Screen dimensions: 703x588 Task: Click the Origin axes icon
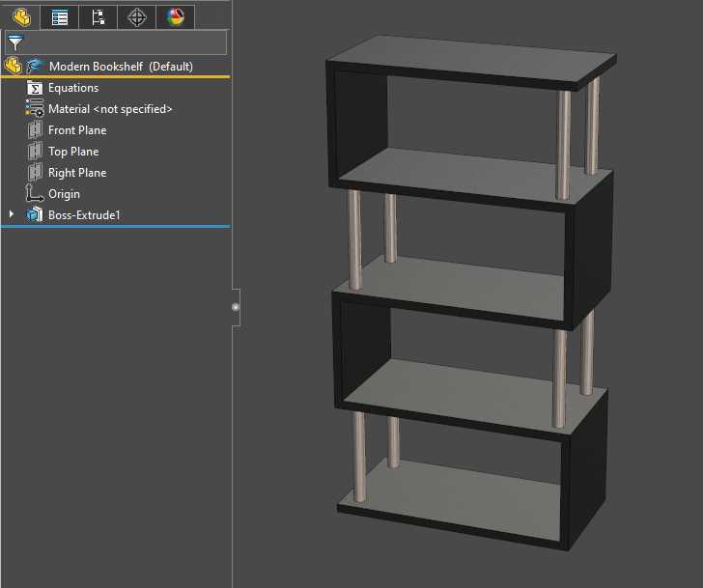pyautogui.click(x=34, y=193)
